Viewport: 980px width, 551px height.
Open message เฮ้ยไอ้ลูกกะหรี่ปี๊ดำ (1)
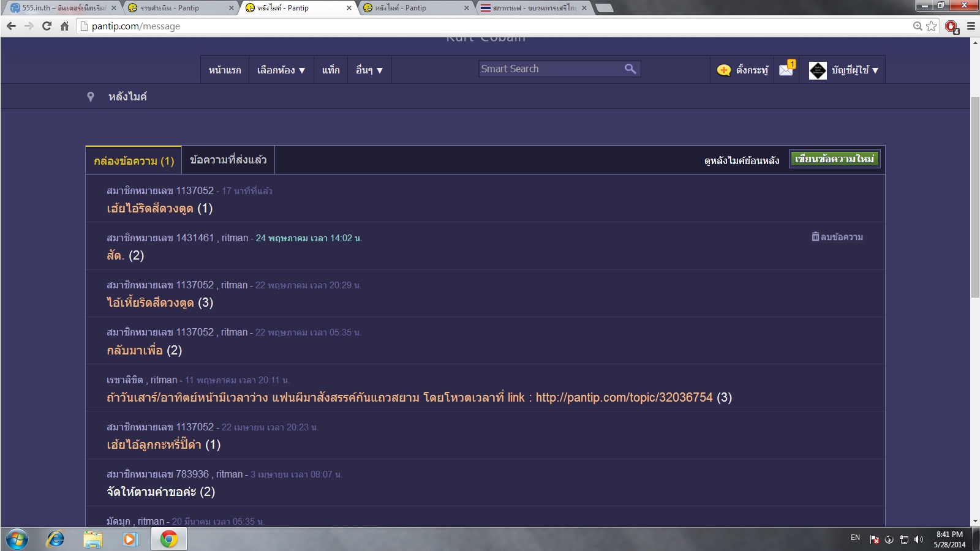coord(164,444)
